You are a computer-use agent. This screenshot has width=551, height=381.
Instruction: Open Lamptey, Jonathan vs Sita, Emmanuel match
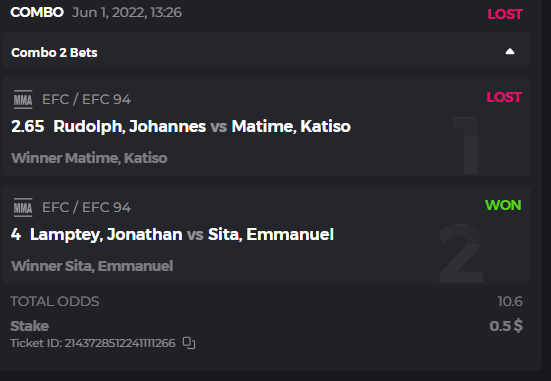click(182, 234)
